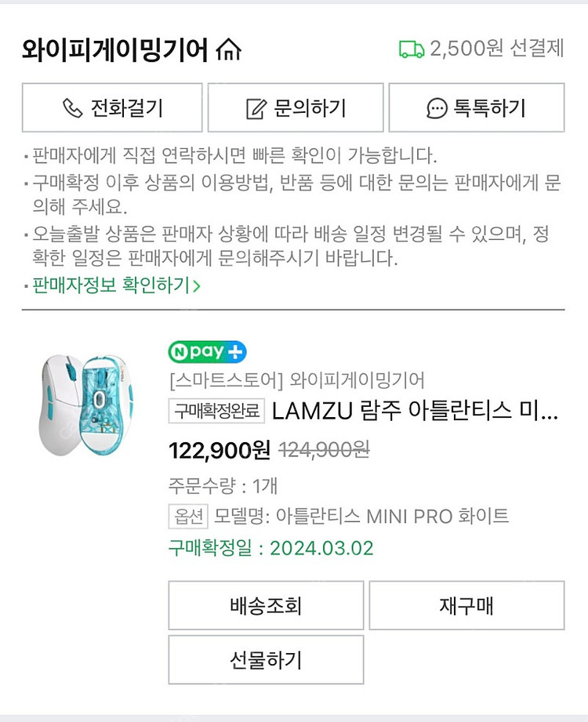Click the pencil icon in 문의하기
This screenshot has height=722, width=588.
[x=256, y=108]
